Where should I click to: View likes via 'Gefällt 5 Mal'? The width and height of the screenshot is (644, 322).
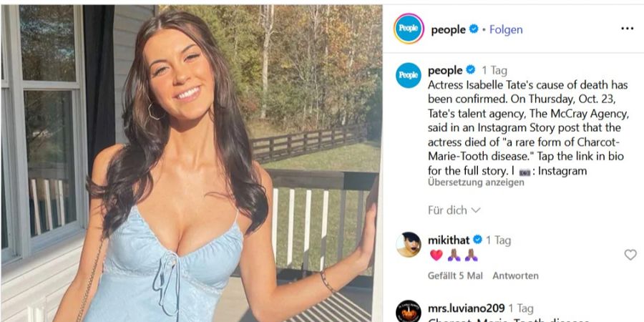455,276
